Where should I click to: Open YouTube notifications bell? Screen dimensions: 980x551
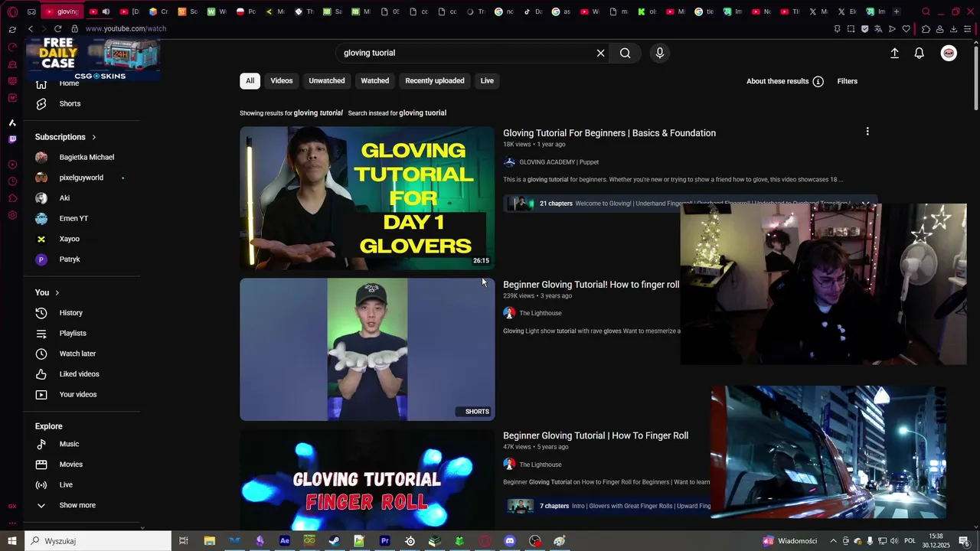pyautogui.click(x=920, y=53)
